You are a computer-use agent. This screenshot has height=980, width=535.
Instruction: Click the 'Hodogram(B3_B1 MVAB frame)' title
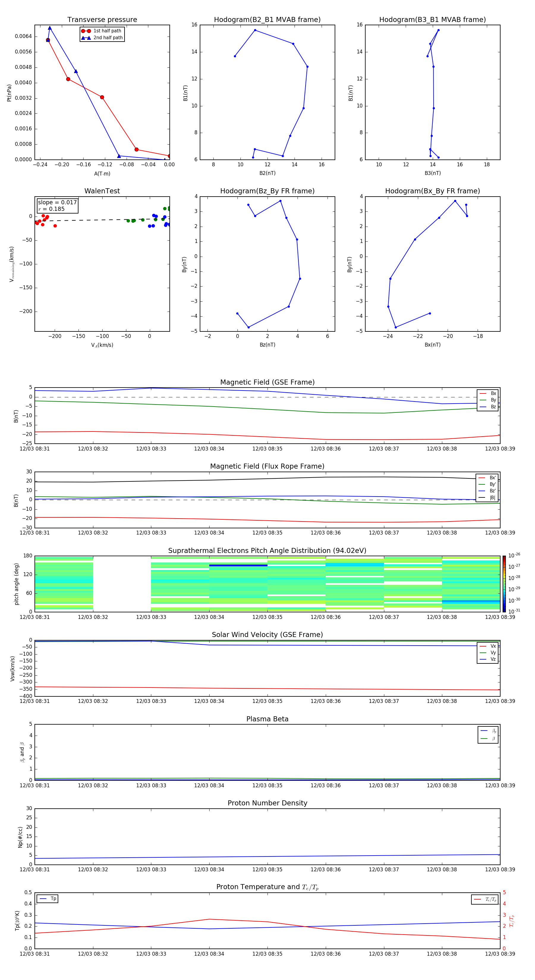(432, 19)
